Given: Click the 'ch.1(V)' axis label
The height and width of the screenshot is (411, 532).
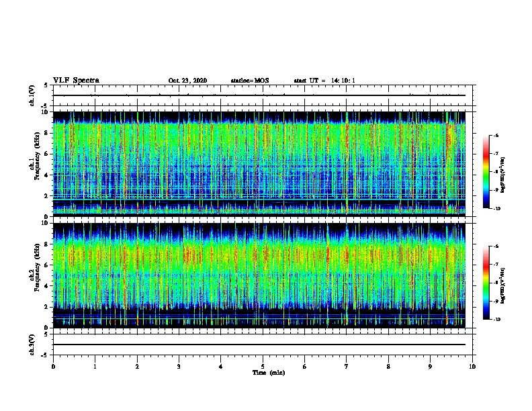Looking at the screenshot, I should point(32,95).
